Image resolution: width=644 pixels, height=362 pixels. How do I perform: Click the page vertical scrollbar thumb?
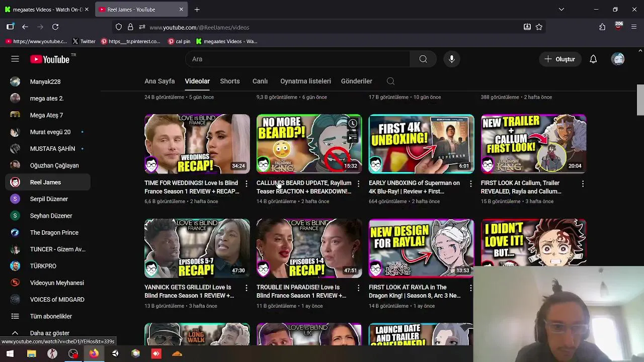pyautogui.click(x=640, y=100)
